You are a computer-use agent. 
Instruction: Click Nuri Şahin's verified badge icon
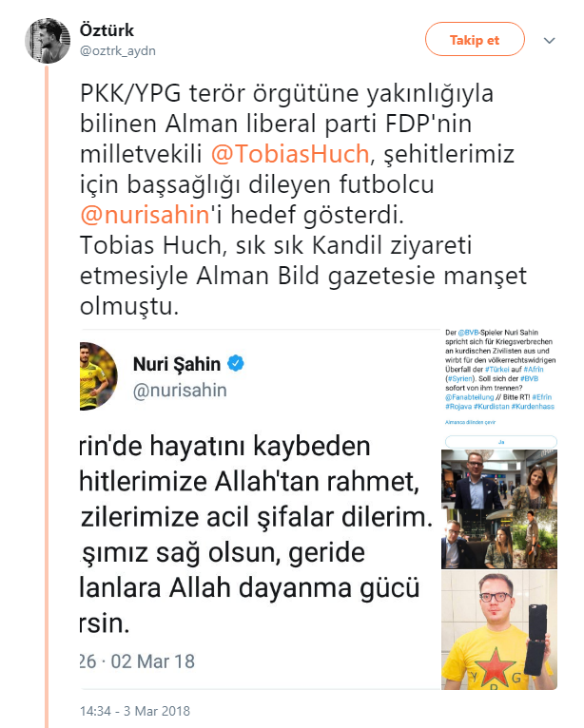236,363
